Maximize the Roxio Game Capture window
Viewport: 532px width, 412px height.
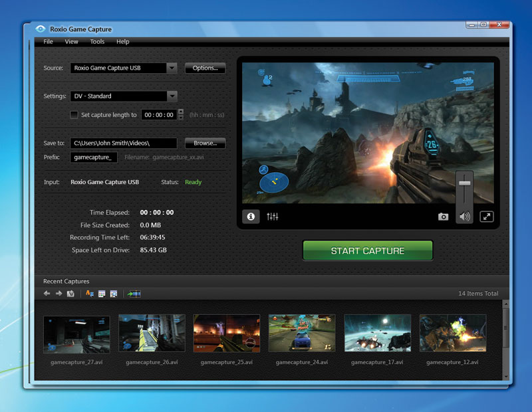(x=484, y=25)
